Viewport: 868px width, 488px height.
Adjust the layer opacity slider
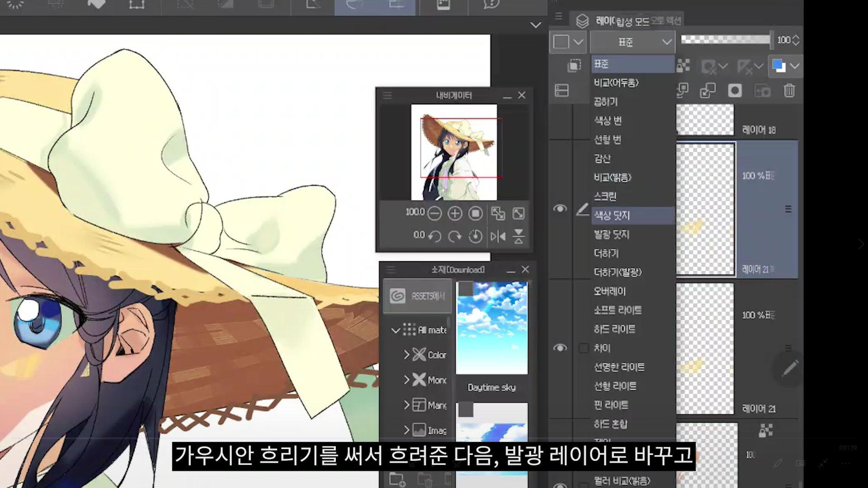tap(726, 40)
